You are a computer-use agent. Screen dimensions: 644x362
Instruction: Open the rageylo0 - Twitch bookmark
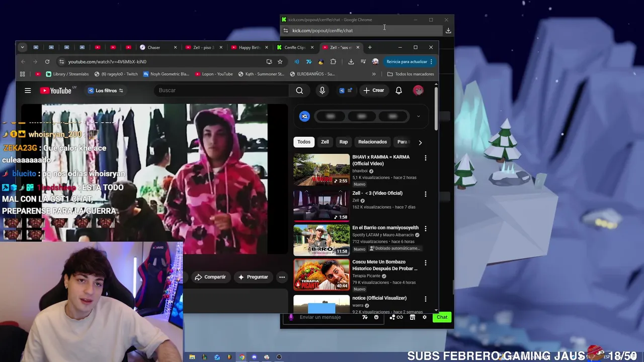coord(116,74)
